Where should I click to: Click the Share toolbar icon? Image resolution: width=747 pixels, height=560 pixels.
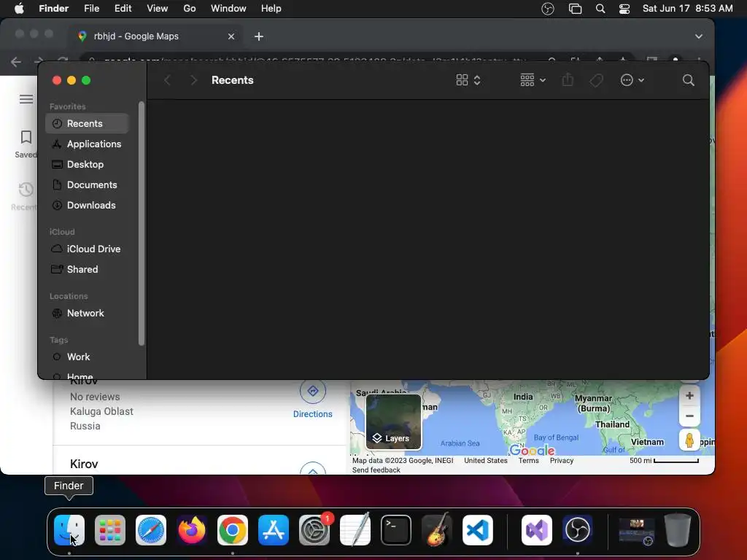click(x=568, y=80)
